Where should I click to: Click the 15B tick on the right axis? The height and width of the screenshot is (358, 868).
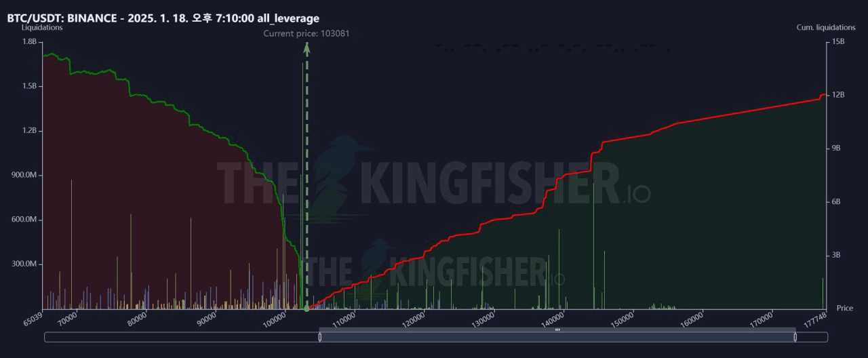pos(837,41)
